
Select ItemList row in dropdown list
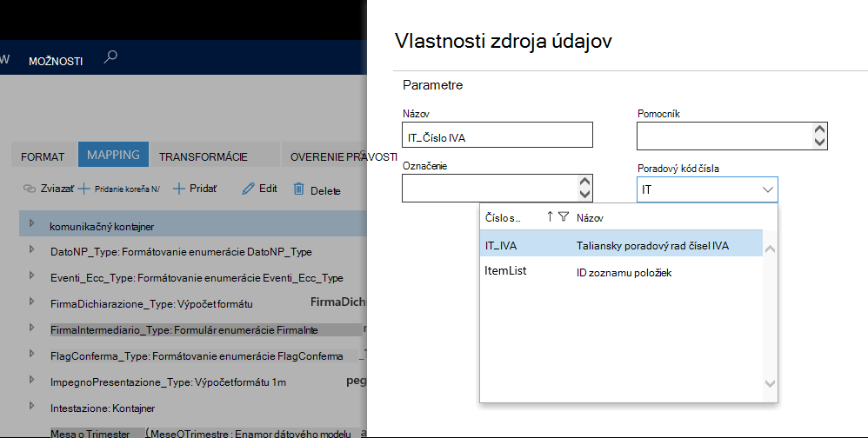(x=621, y=271)
